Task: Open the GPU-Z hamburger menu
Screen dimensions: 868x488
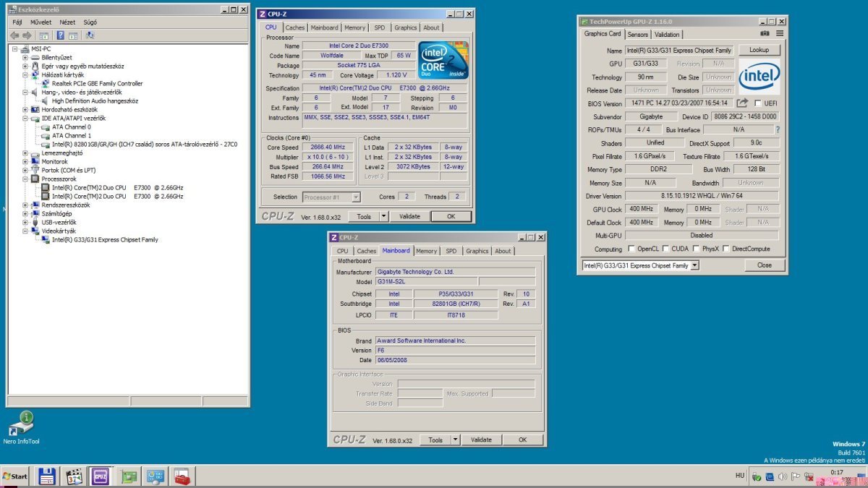Action: [x=780, y=33]
